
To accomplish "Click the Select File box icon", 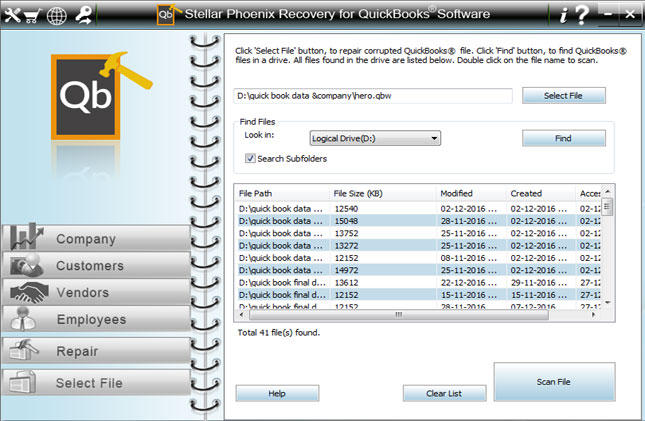I will tap(23, 382).
